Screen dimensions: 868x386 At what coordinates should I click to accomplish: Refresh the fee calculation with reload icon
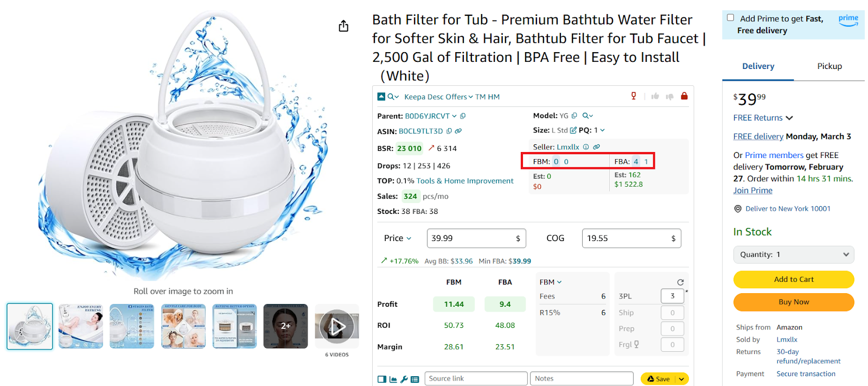[680, 282]
